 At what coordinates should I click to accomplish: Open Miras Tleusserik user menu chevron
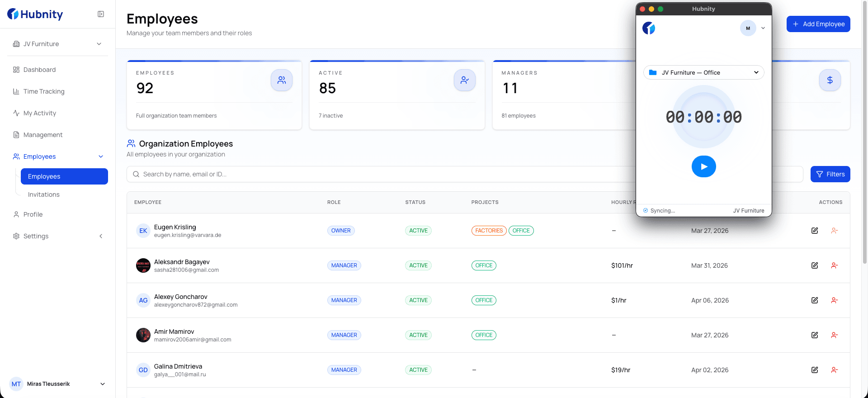103,384
